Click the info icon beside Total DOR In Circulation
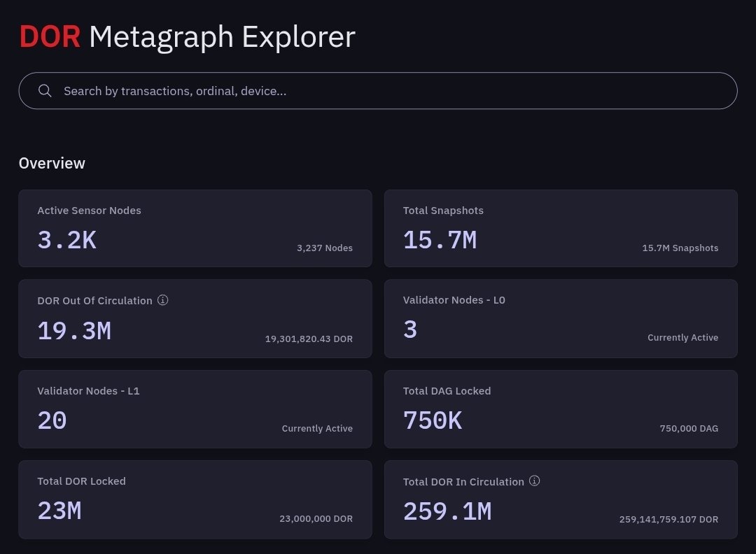756x554 pixels. coord(534,481)
